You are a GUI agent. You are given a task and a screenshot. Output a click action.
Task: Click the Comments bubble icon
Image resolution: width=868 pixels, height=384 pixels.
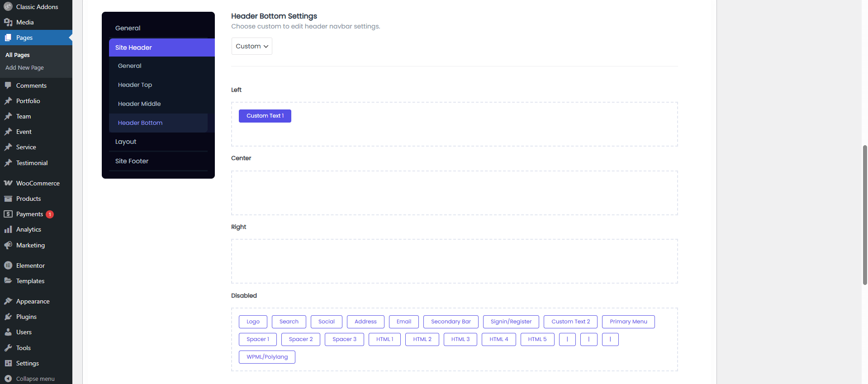pos(8,85)
